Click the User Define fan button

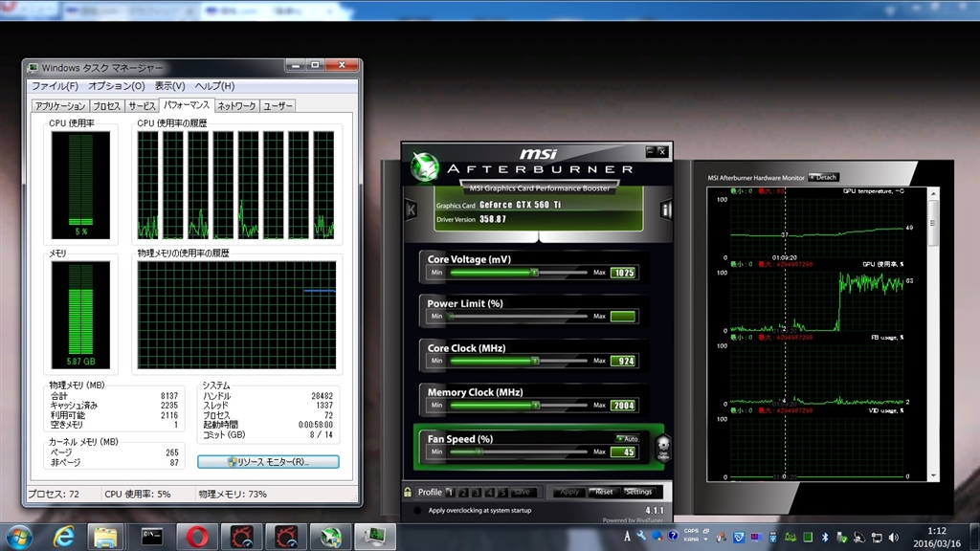point(662,446)
